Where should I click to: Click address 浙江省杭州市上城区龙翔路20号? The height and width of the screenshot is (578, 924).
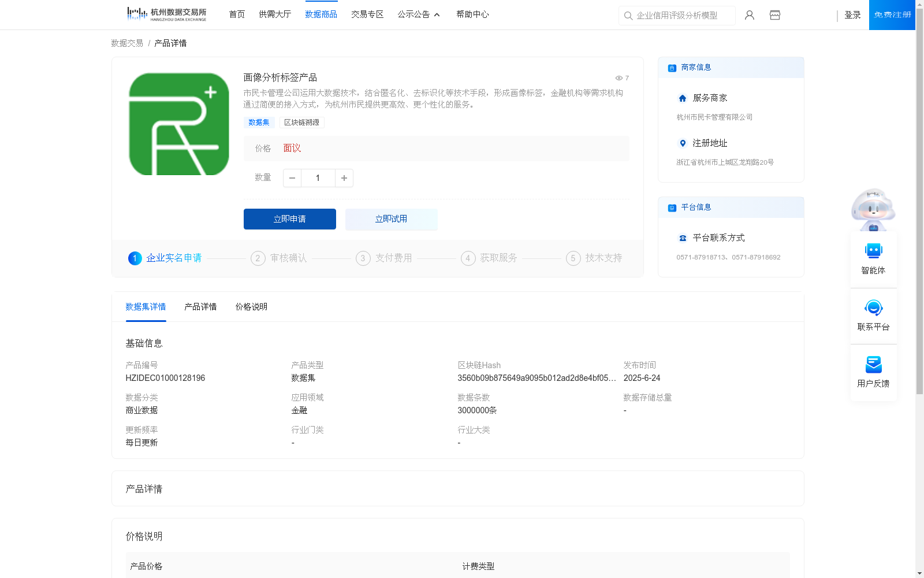click(725, 162)
